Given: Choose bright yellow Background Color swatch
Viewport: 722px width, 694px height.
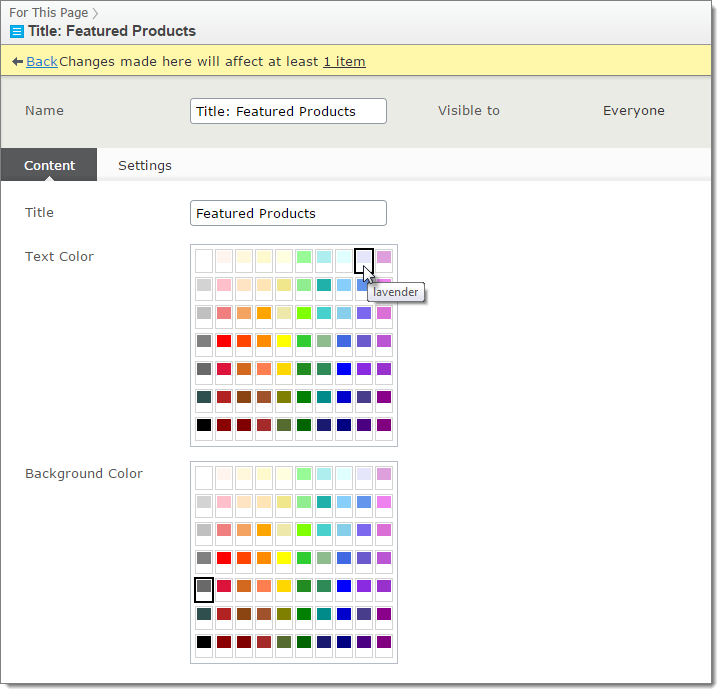Looking at the screenshot, I should click(284, 559).
